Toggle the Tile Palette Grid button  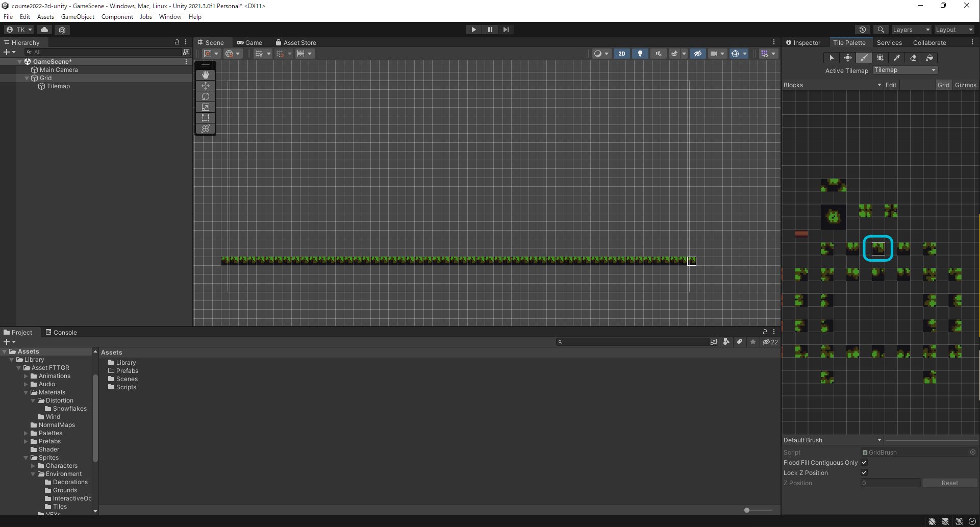[943, 85]
